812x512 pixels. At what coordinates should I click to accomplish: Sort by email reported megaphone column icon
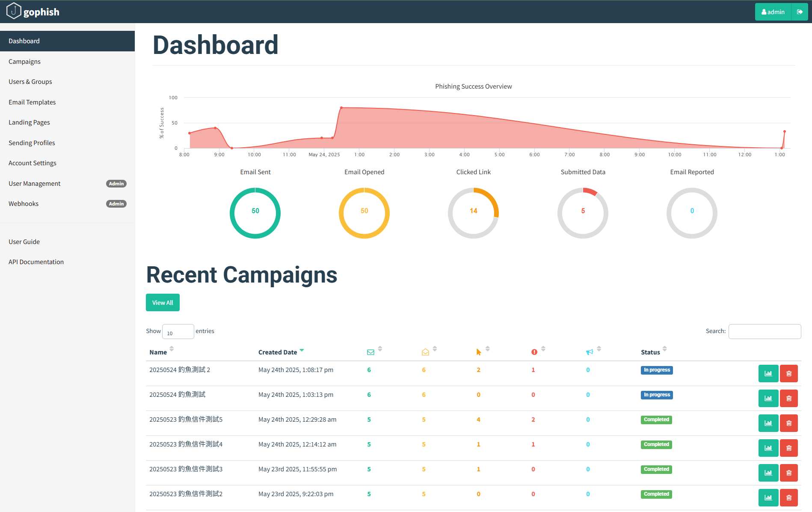(x=590, y=352)
